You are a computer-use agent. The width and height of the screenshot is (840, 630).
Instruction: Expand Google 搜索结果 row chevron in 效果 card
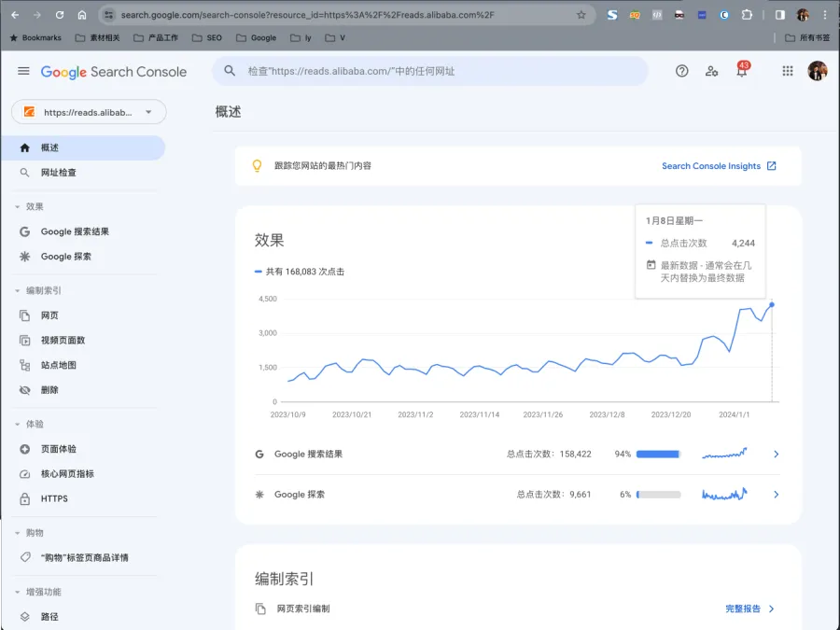[x=776, y=455]
